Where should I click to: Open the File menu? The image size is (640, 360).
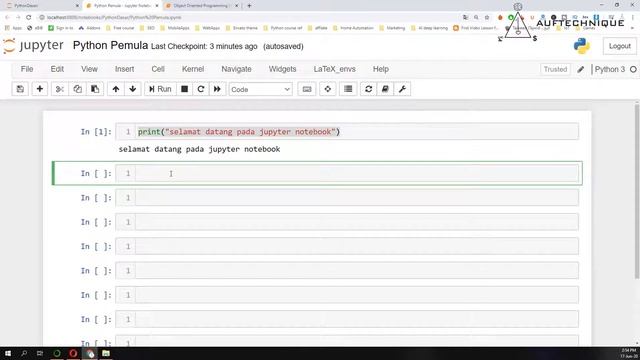(27, 69)
